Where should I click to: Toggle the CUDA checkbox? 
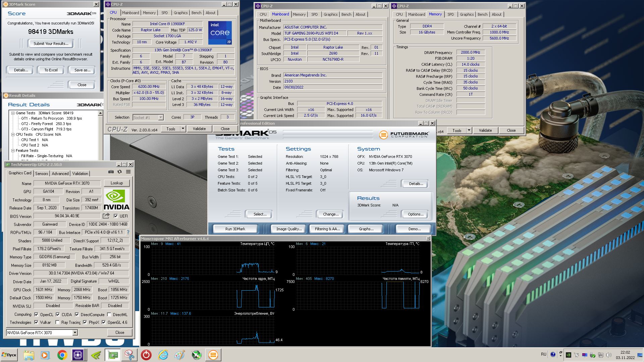(58, 314)
